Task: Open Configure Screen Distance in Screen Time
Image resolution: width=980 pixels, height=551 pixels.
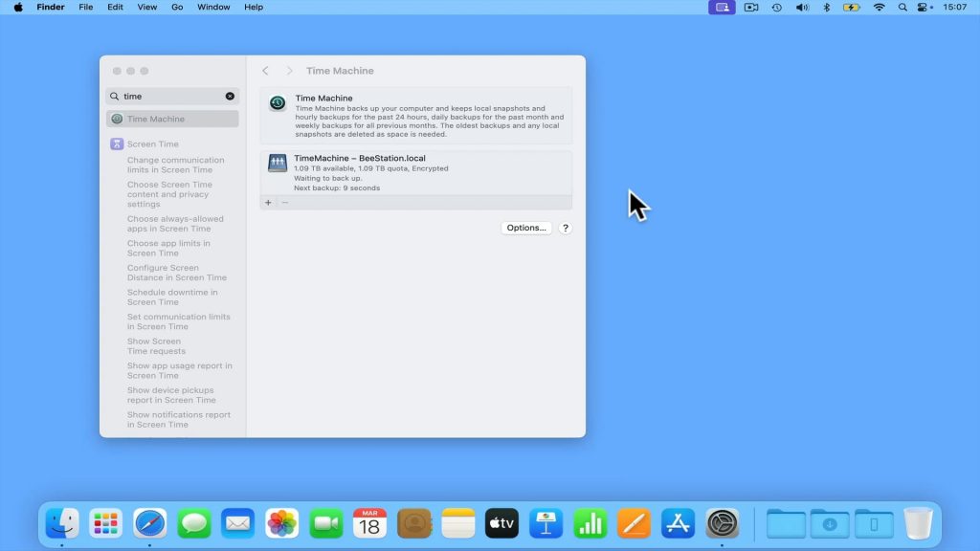Action: (x=177, y=273)
